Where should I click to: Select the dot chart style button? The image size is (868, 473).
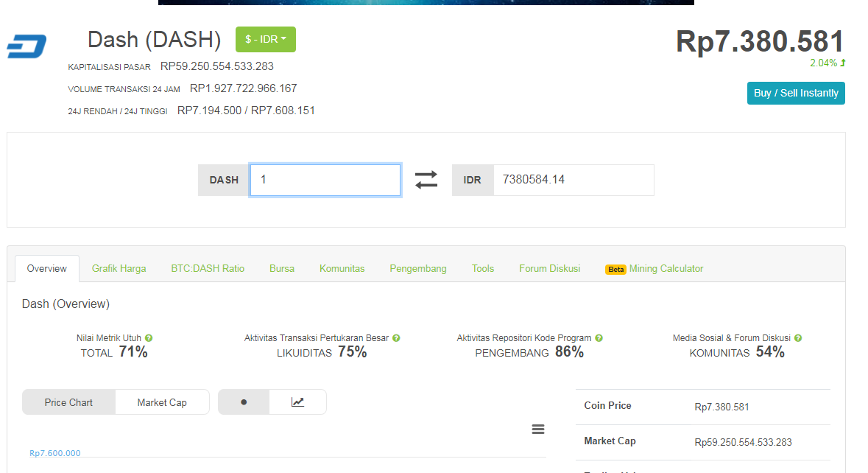[244, 402]
